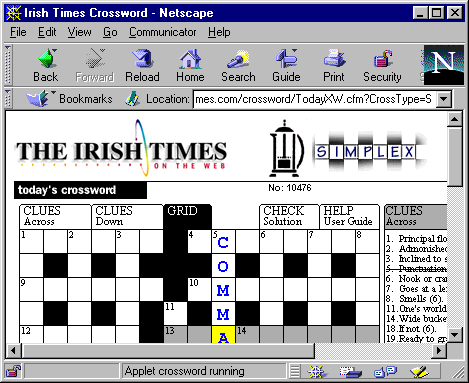The height and width of the screenshot is (383, 469).
Task: Click status bar security lock icon
Action: tap(14, 371)
